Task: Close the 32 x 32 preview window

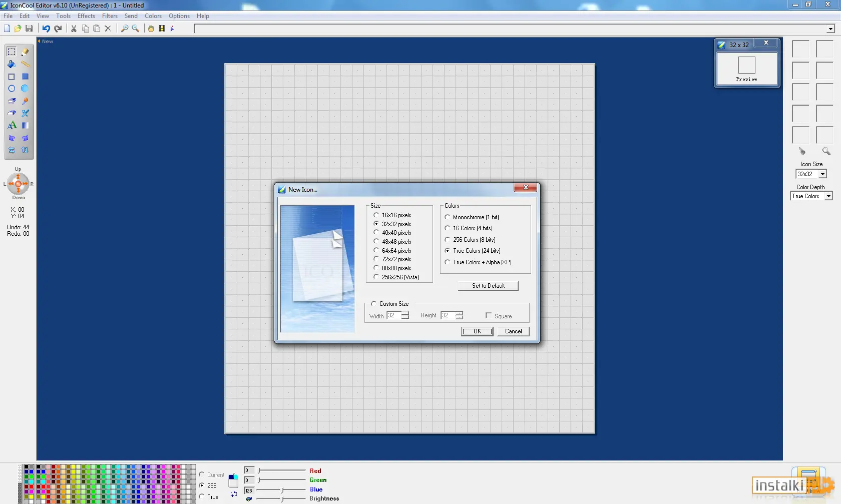Action: click(x=766, y=43)
